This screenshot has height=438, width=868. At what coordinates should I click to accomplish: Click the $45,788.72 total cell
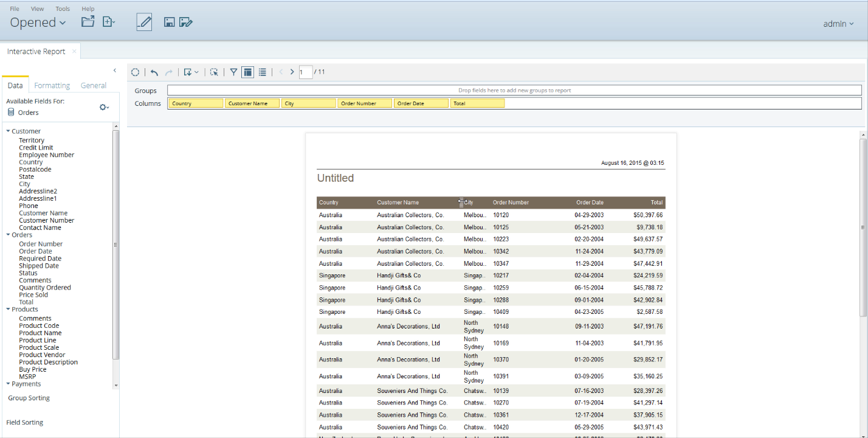tap(648, 288)
